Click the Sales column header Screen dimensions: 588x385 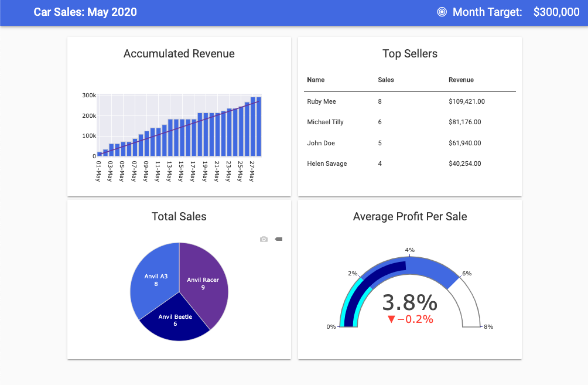coord(386,80)
